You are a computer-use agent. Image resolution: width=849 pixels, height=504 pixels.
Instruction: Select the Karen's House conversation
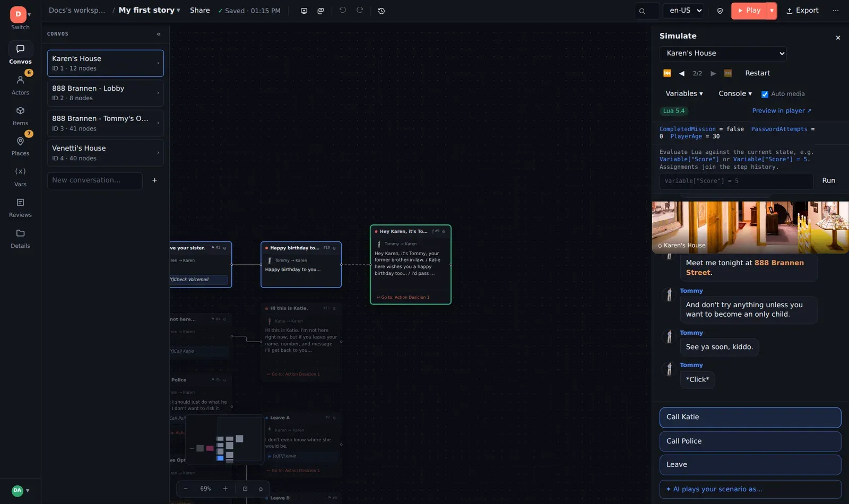click(x=105, y=63)
